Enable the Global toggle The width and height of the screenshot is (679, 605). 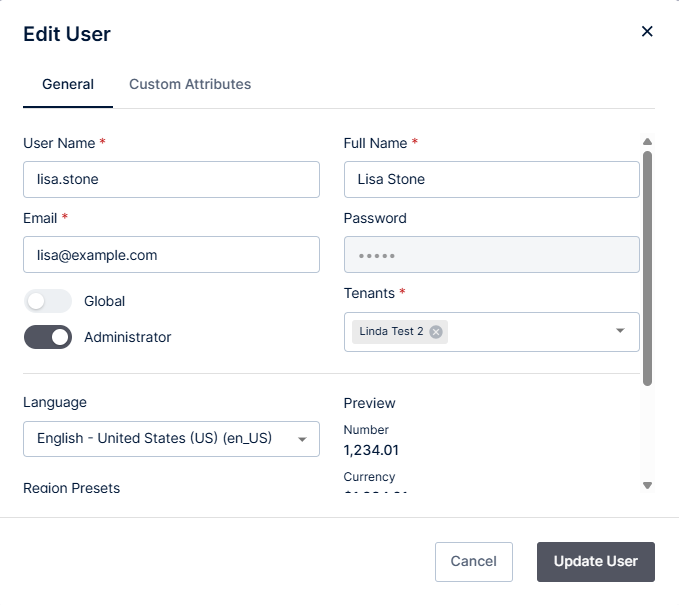click(48, 301)
